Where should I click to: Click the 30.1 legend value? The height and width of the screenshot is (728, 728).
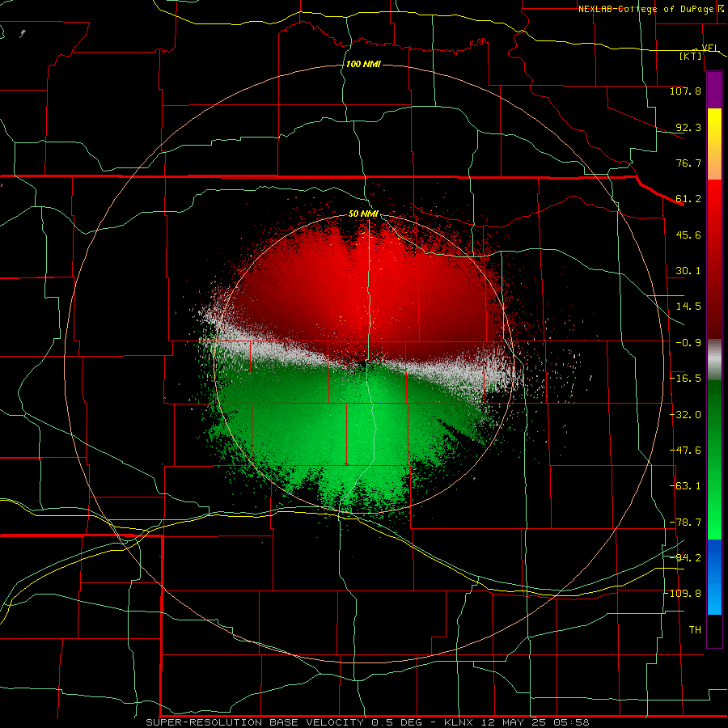click(x=688, y=271)
